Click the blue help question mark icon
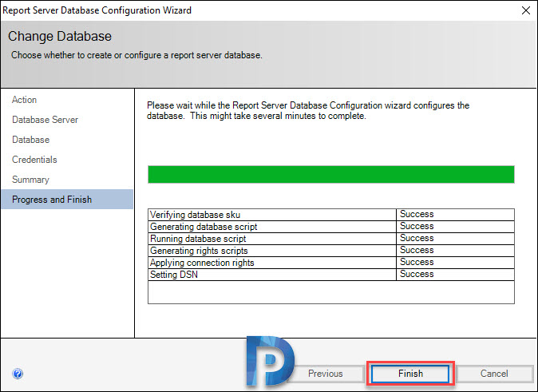 tap(18, 374)
